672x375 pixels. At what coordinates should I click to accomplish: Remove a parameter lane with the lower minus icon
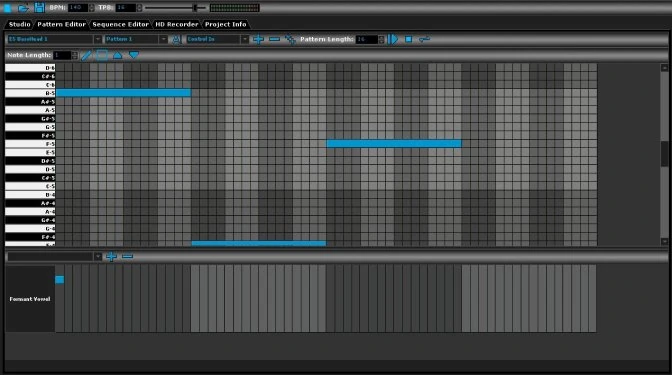127,256
